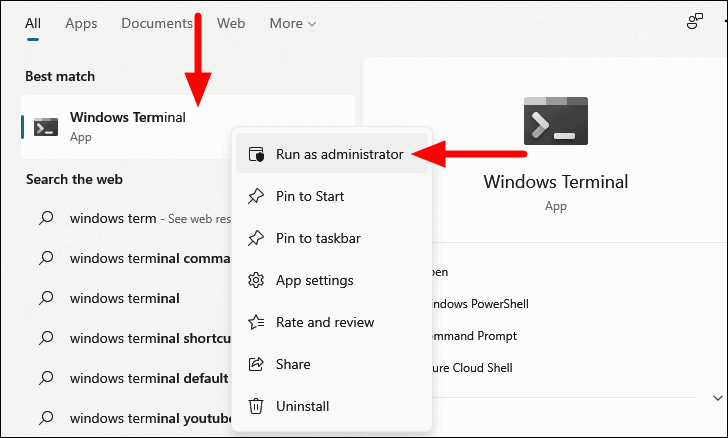Viewport: 728px width, 438px height.
Task: Launch Azure Cloud Shell from preview pane
Action: pyautogui.click(x=473, y=368)
